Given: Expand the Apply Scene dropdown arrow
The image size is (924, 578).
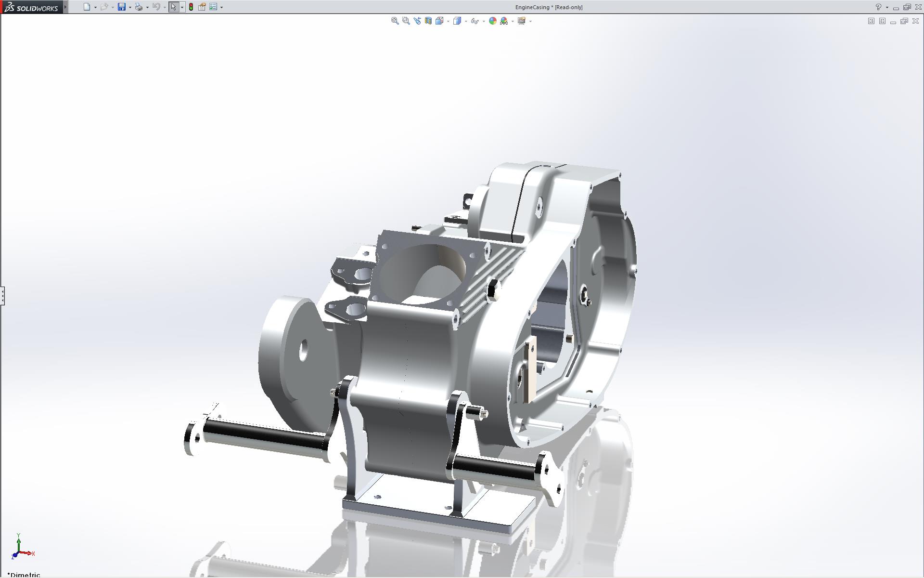Looking at the screenshot, I should [513, 21].
